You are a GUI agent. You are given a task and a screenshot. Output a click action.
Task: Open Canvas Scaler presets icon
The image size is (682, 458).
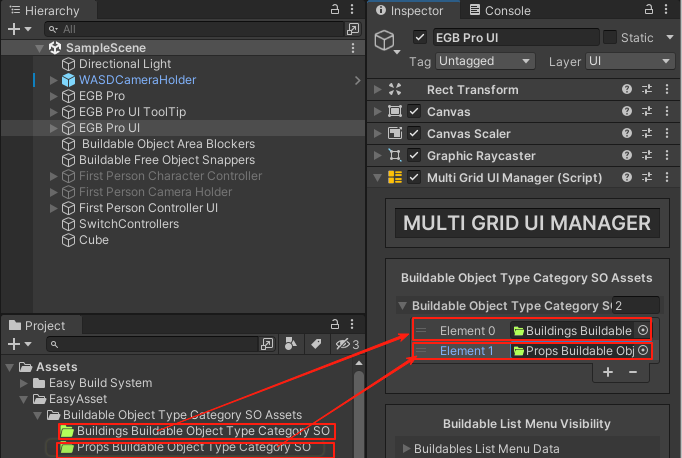coord(647,133)
